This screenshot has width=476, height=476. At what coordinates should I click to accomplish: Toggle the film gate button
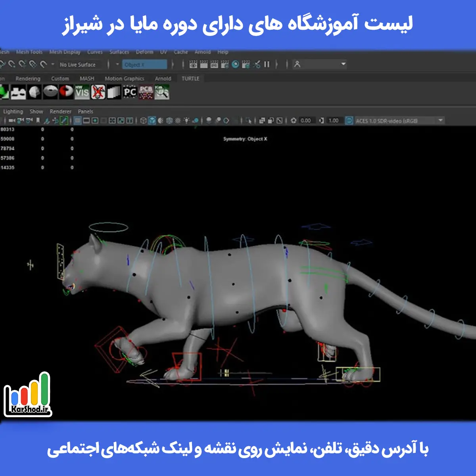(x=86, y=121)
